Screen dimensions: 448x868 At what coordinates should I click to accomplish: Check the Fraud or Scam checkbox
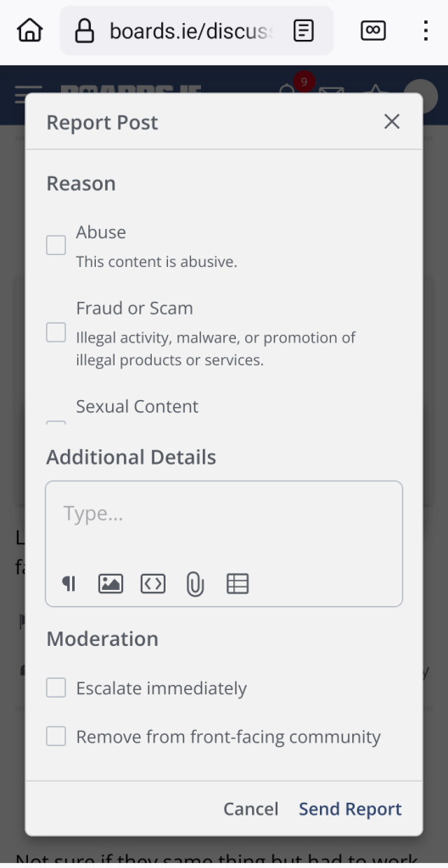[56, 332]
